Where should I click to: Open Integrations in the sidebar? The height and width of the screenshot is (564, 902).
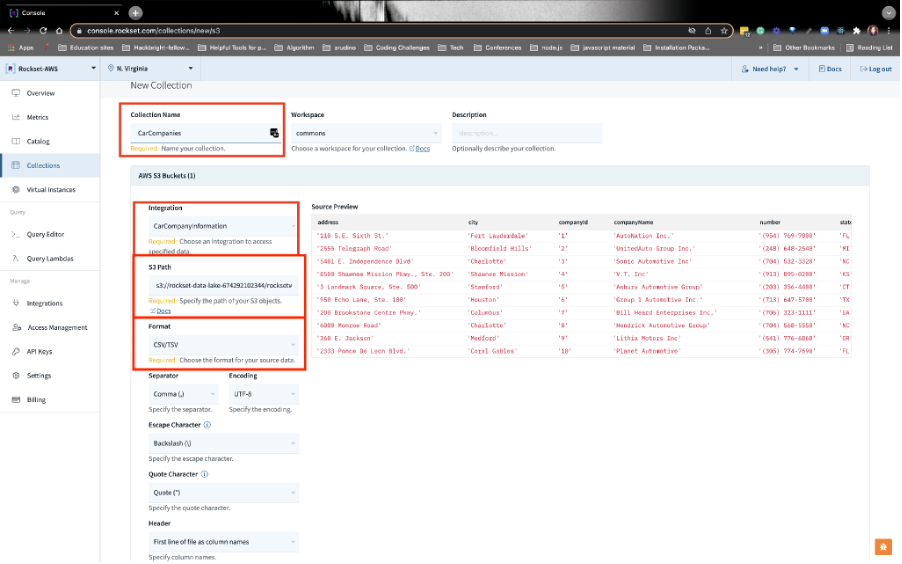point(44,303)
